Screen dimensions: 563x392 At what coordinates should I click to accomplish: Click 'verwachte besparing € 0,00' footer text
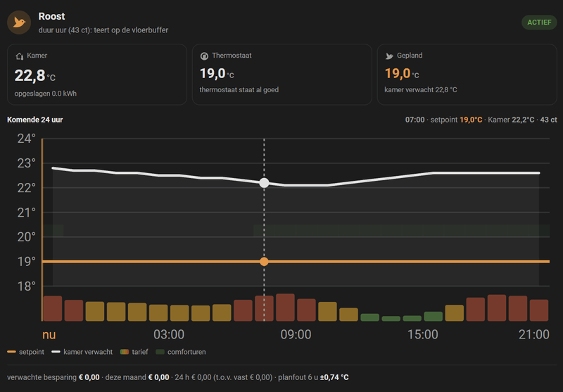pos(53,377)
